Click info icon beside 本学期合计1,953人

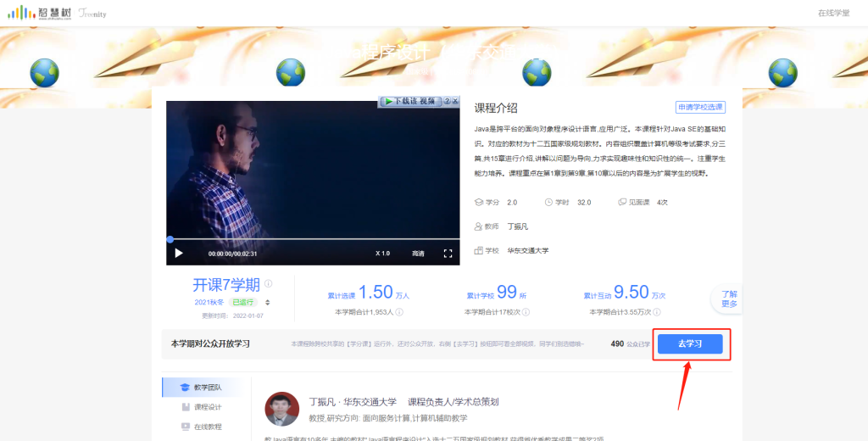[399, 312]
